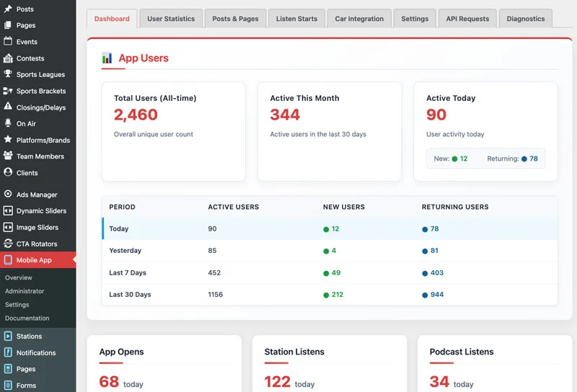Image resolution: width=577 pixels, height=392 pixels.
Task: Select the Last 30 Days row label
Action: pos(130,294)
